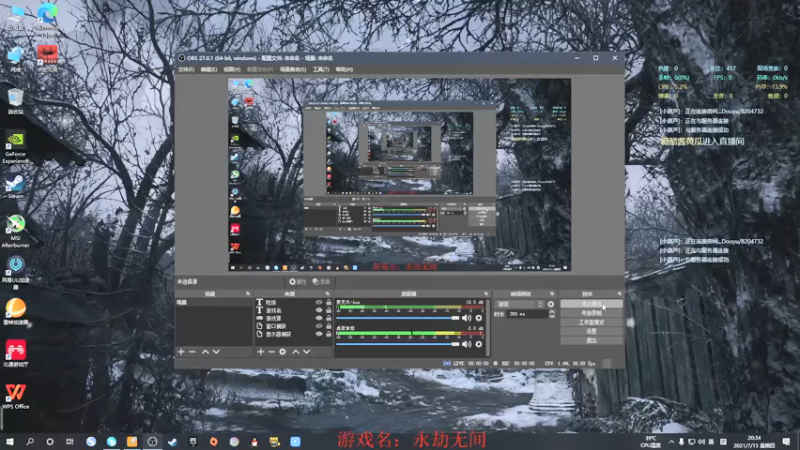800x450 pixels.
Task: Toggle the lock of the 窗口捕获 source
Action: (x=329, y=326)
